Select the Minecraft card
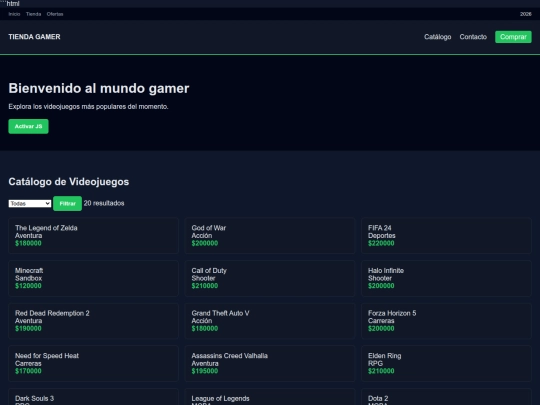 (x=93, y=278)
